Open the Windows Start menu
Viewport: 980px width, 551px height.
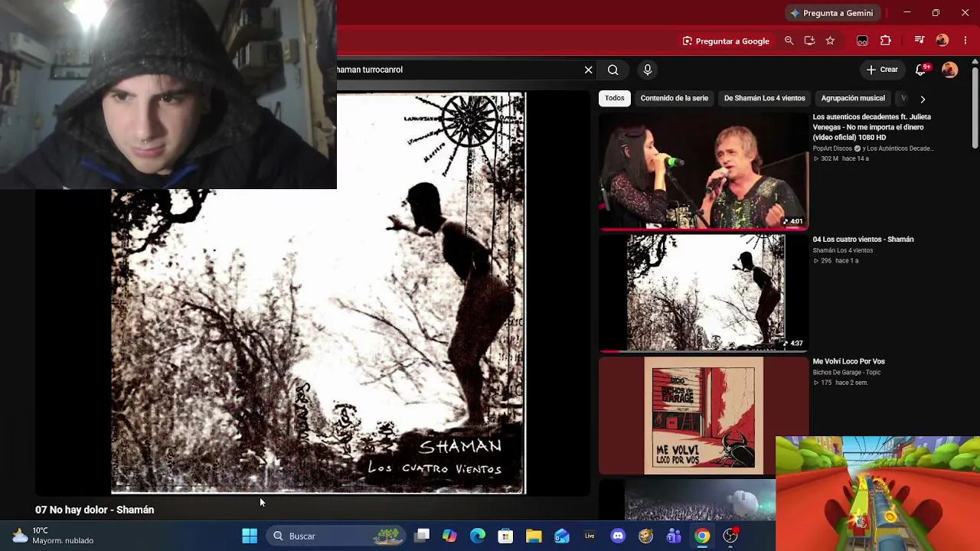point(250,536)
